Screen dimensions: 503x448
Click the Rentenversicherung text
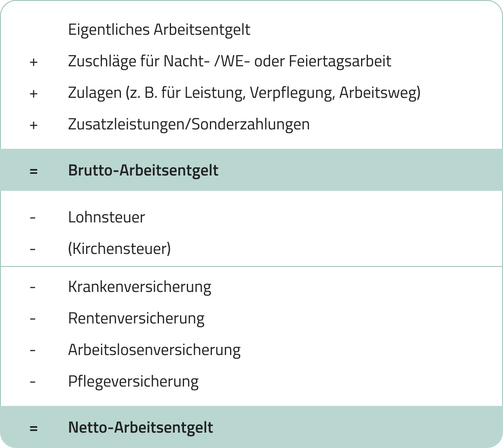[136, 319]
